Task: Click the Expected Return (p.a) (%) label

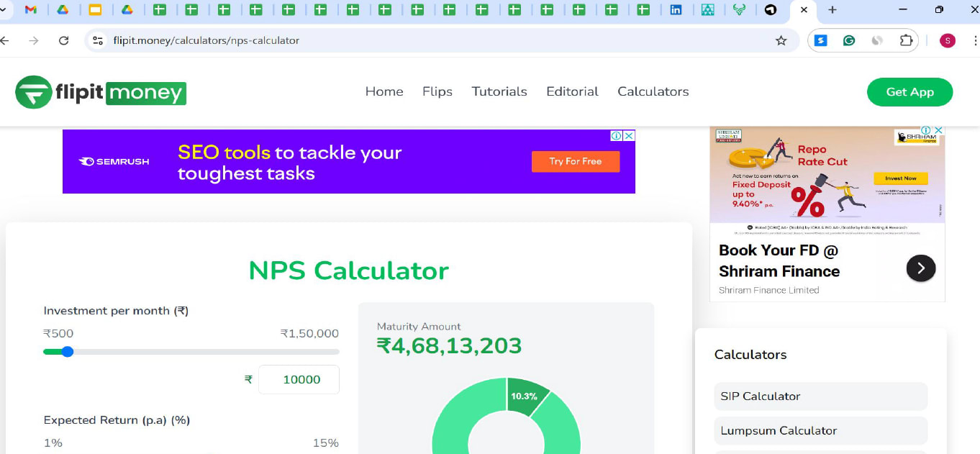Action: (117, 420)
